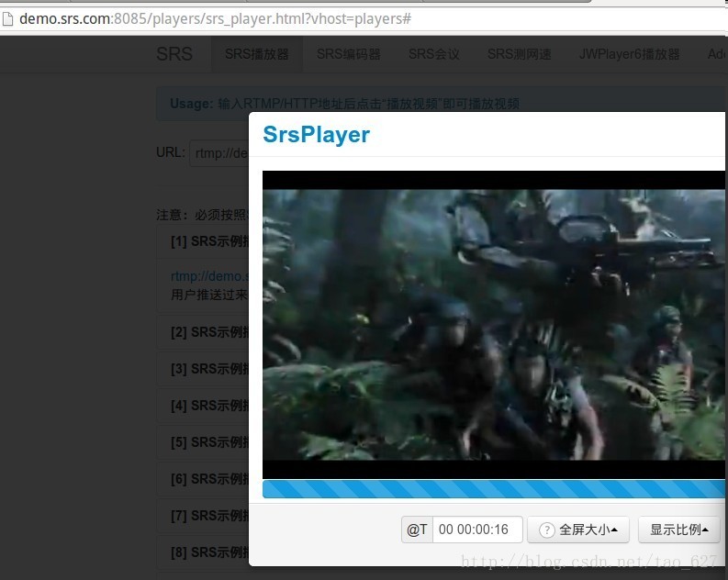Click the 用户推送过来 description text

click(209, 295)
